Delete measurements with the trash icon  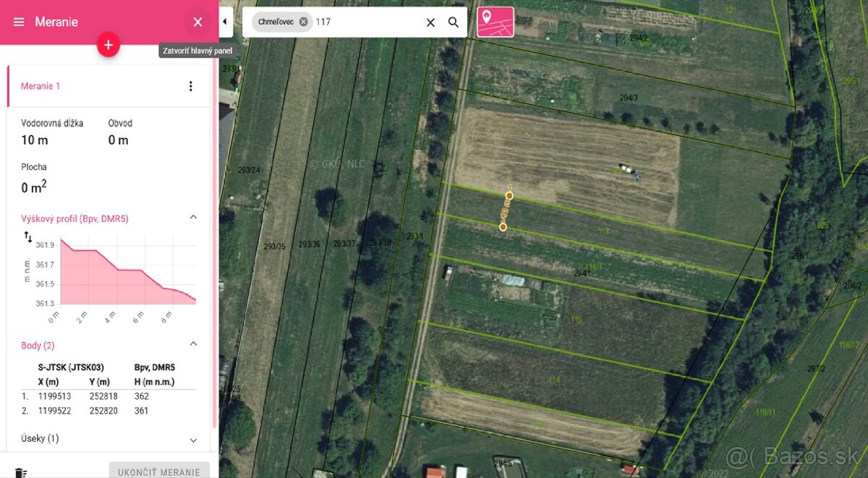[x=21, y=473]
